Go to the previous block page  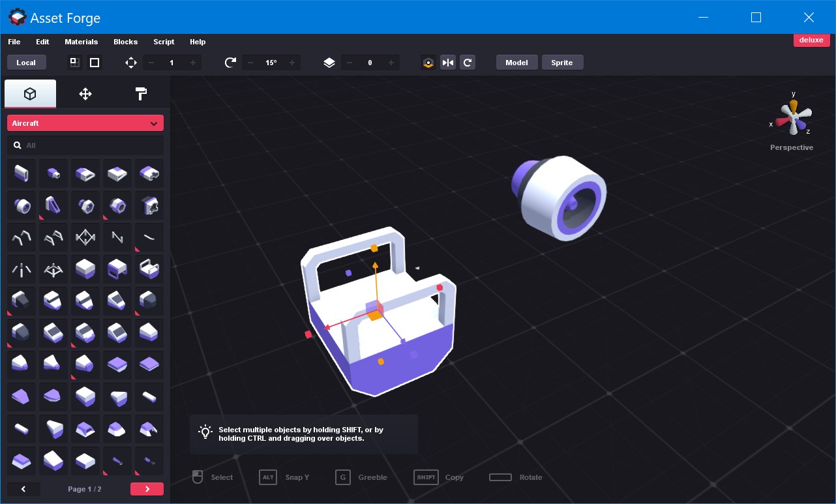coord(23,489)
